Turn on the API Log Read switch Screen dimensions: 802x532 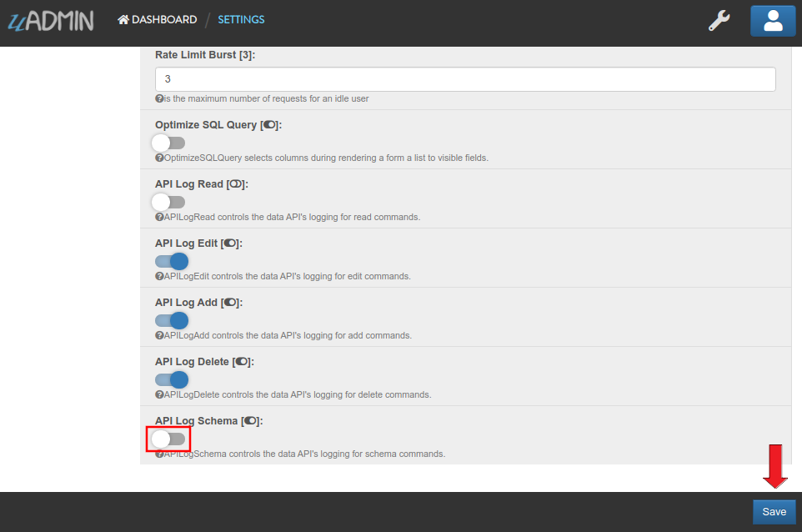(x=168, y=202)
